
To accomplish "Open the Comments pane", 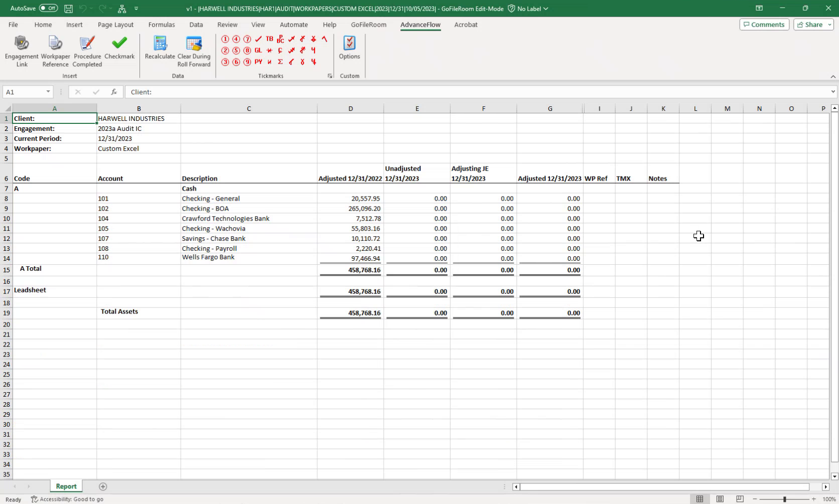I will coord(764,25).
